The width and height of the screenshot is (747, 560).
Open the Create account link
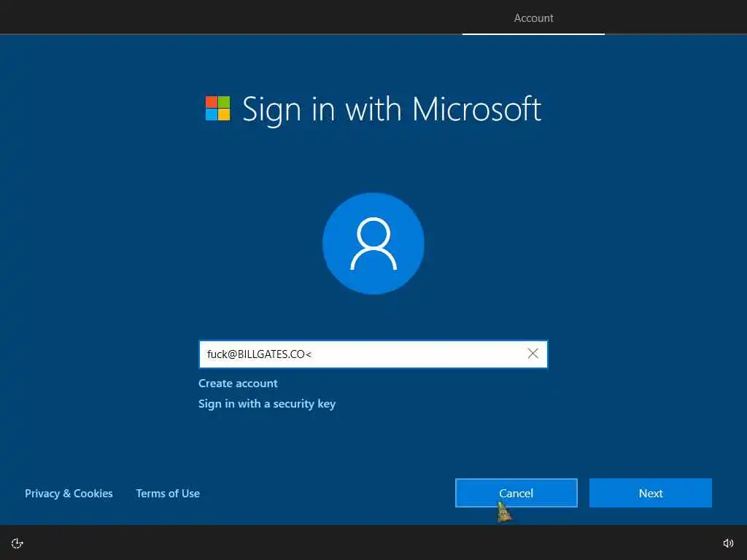[238, 384]
